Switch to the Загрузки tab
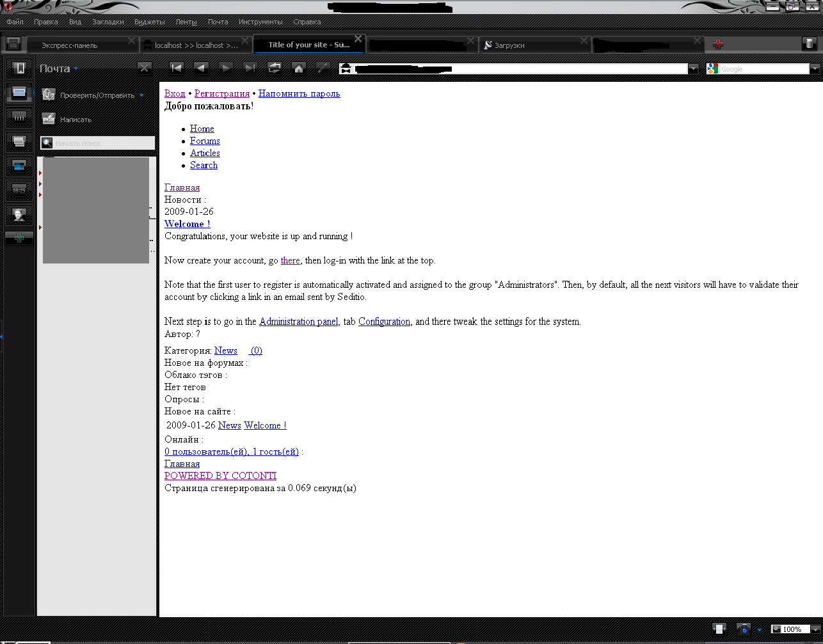Viewport: 823px width, 644px height. tap(534, 45)
